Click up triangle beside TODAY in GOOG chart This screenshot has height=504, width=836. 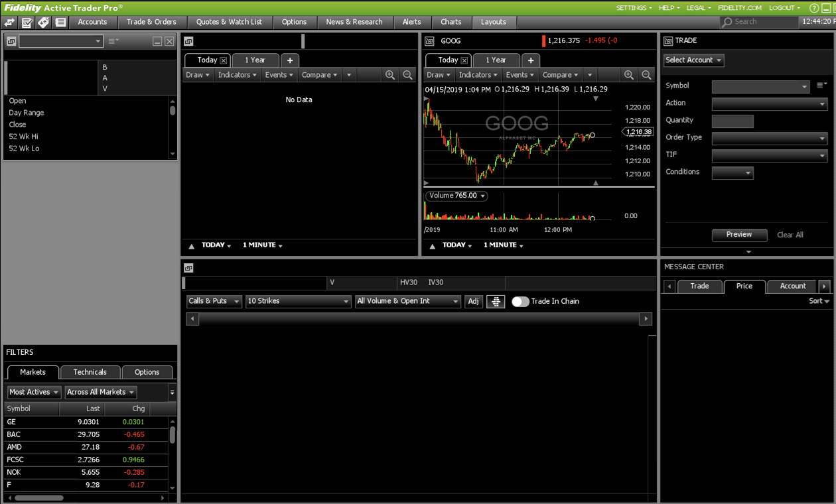coord(433,246)
